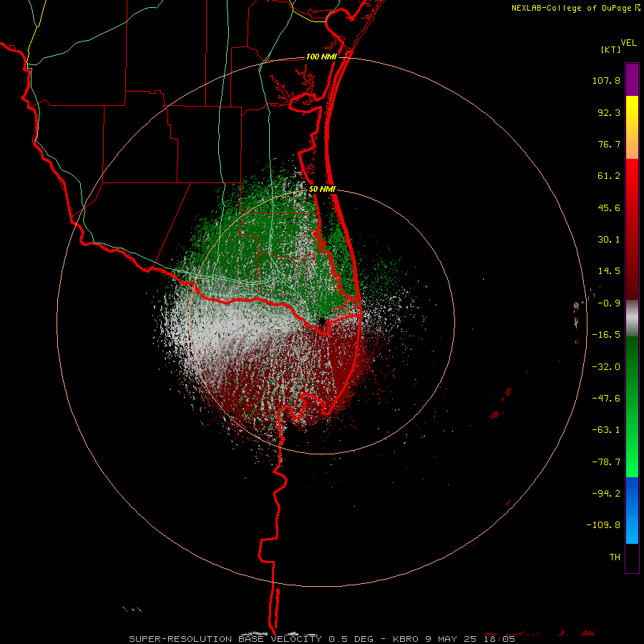
Task: Click the 107.8 value on velocity scale
Action: coord(606,80)
